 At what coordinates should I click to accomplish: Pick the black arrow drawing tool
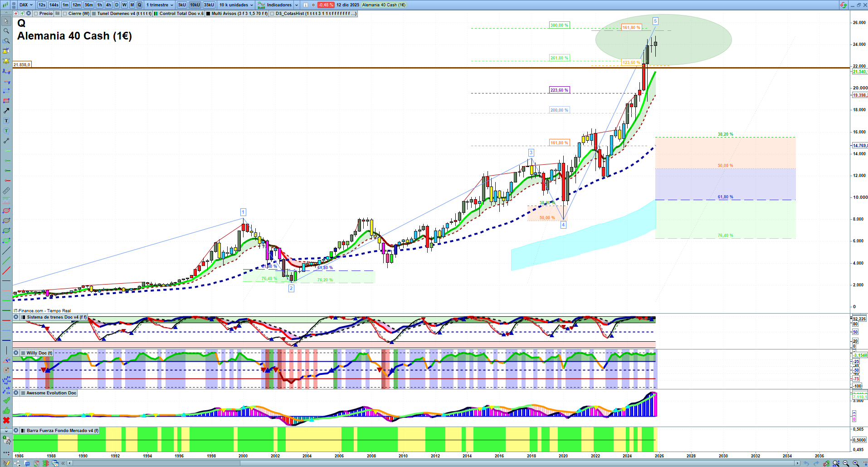pos(6,111)
